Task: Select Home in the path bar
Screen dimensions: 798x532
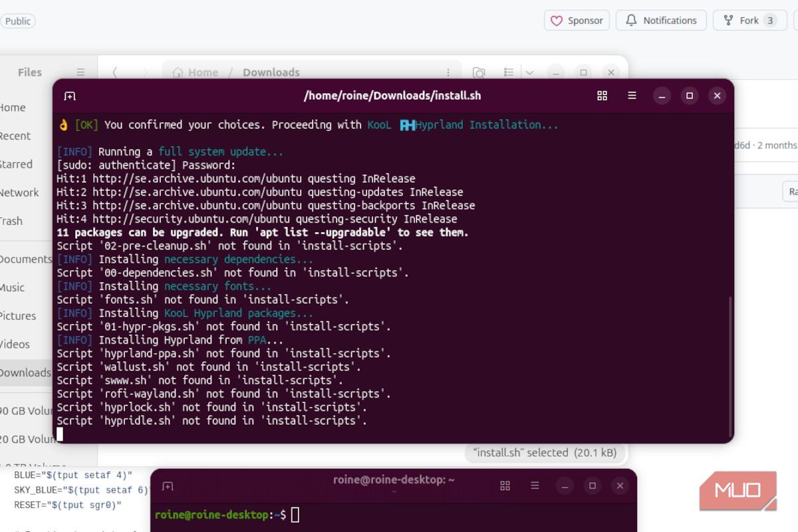Action: pyautogui.click(x=196, y=72)
